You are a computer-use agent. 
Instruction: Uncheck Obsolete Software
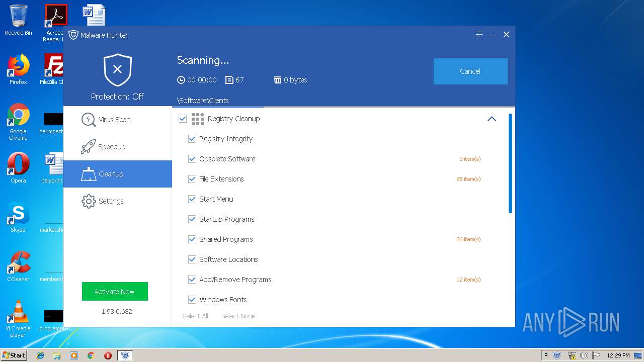pos(192,159)
